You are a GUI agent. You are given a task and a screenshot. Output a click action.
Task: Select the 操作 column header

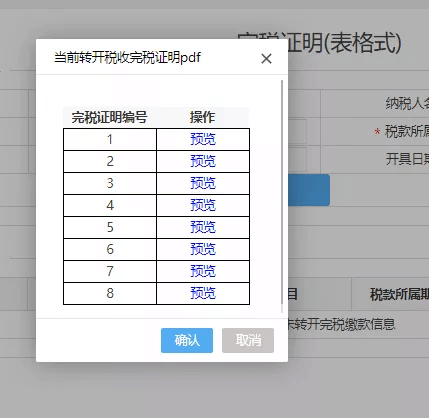(x=203, y=117)
